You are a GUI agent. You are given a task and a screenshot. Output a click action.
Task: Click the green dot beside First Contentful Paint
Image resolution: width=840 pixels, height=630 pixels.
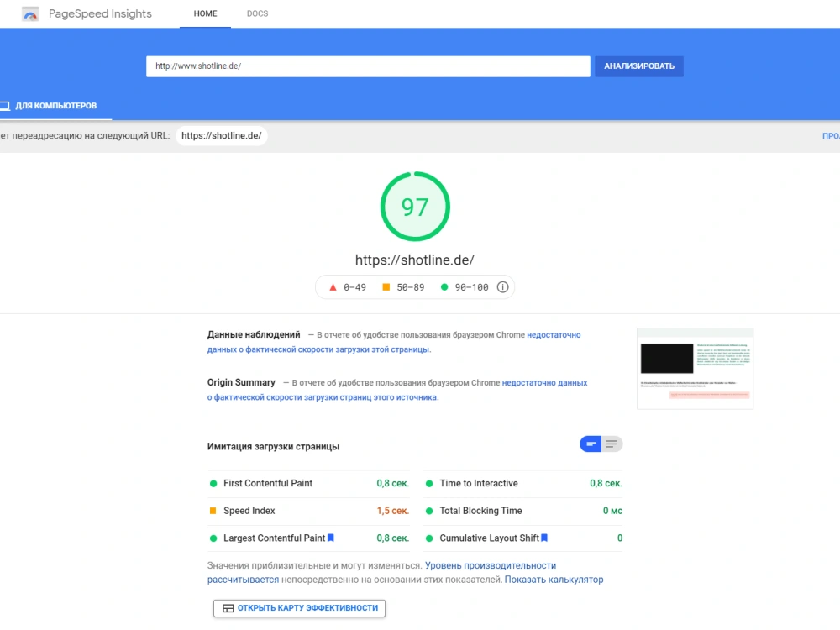tap(213, 483)
